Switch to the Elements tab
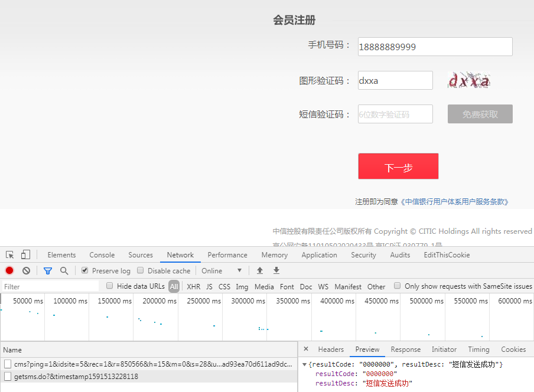Viewport: 534px width, 392px height. (61, 255)
